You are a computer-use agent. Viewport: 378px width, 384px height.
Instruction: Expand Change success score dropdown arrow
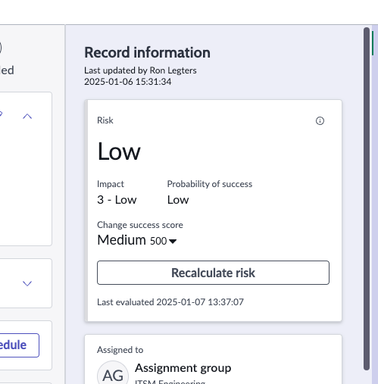point(173,241)
